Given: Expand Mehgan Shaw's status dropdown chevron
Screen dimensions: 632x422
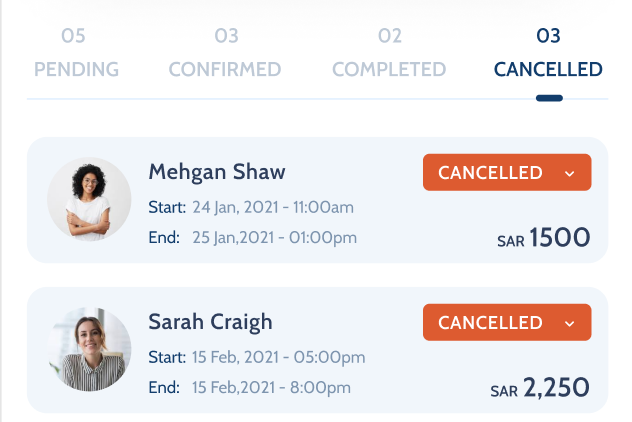Looking at the screenshot, I should 570,173.
